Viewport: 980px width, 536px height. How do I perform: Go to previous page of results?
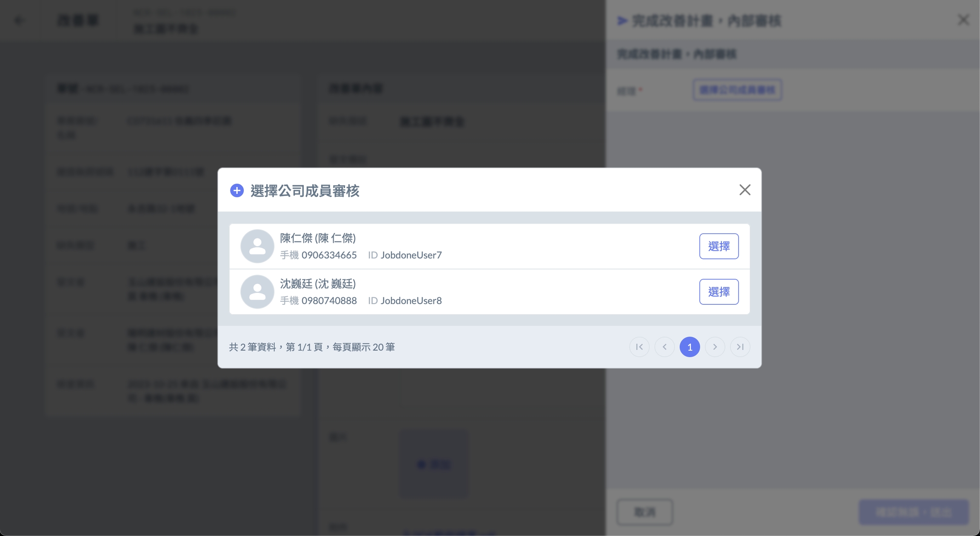tap(664, 347)
